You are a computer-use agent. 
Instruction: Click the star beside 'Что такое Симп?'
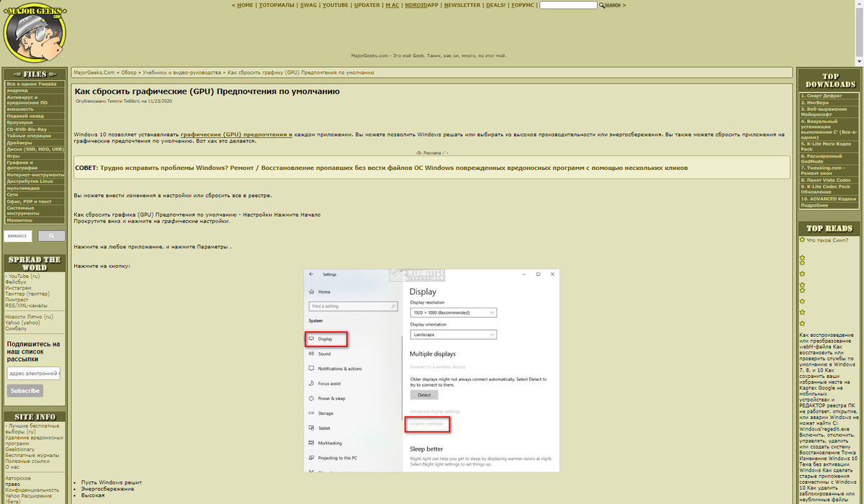803,240
